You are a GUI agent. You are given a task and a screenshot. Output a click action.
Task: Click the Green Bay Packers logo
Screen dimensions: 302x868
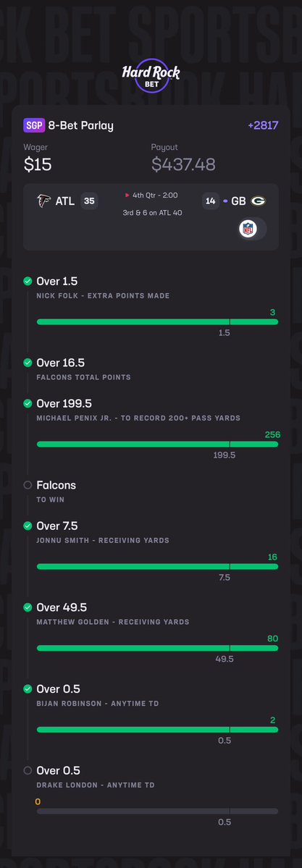(x=259, y=201)
